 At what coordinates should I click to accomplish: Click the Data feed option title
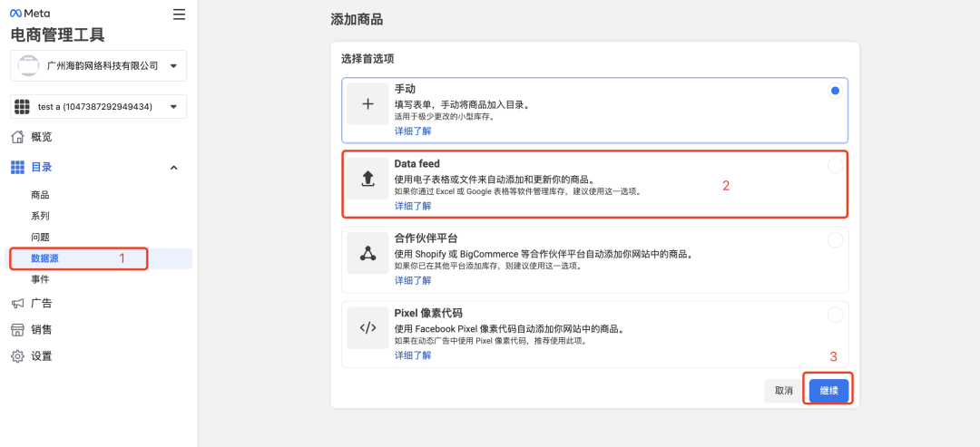416,164
